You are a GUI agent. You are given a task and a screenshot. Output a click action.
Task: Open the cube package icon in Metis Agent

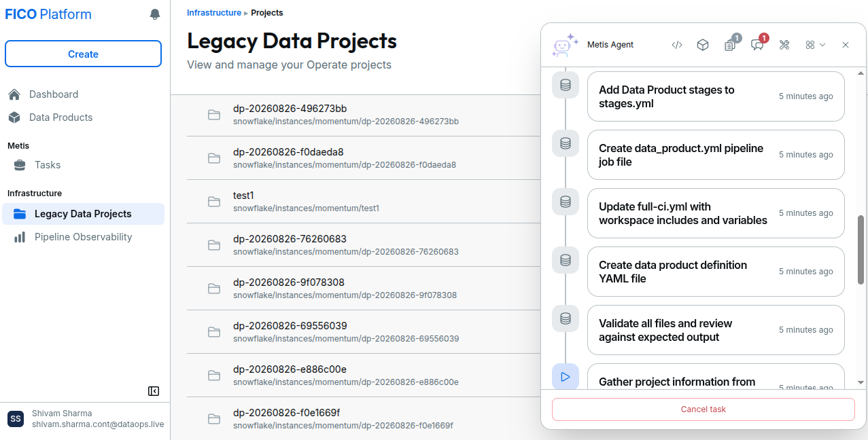(703, 45)
